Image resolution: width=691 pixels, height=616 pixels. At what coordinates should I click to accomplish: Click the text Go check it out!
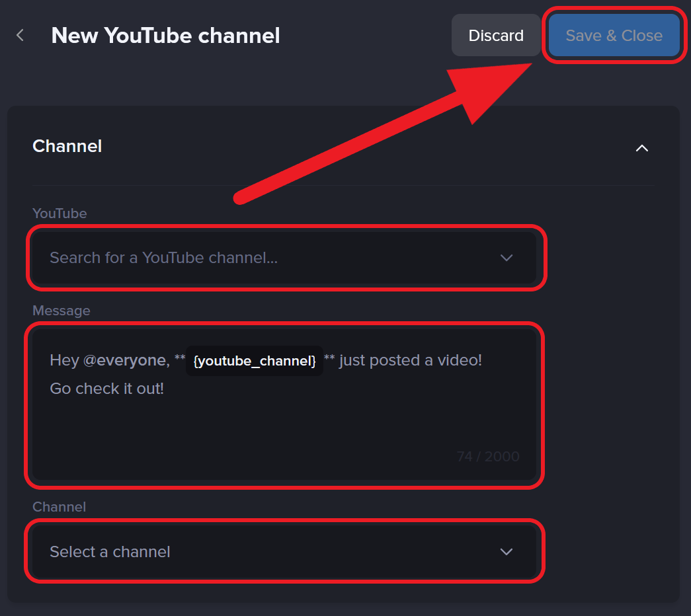(106, 389)
